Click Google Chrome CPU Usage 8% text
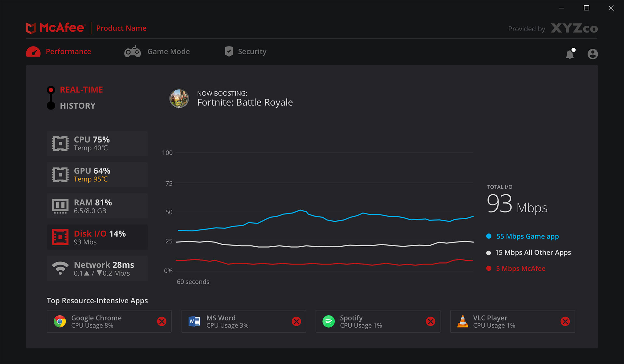 [x=92, y=326]
